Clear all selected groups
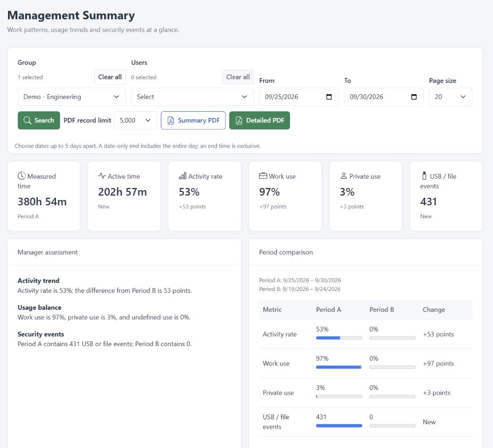 coord(110,77)
